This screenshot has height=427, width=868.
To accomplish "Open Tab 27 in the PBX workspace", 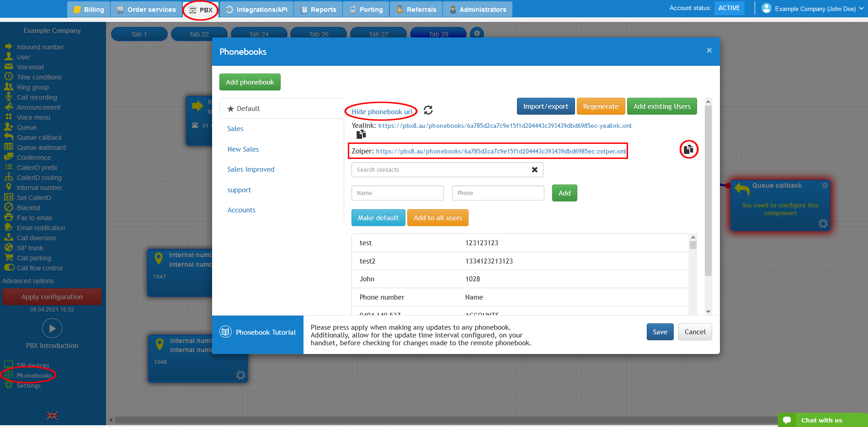I will [x=378, y=33].
